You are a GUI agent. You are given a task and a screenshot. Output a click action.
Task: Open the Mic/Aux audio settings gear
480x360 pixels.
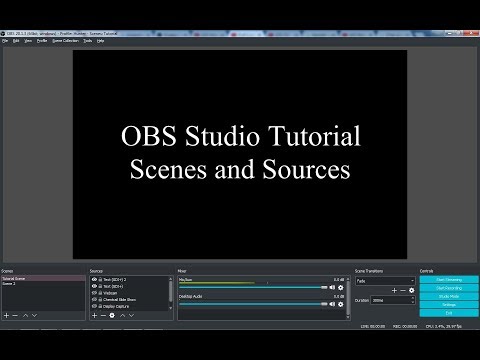pyautogui.click(x=341, y=287)
